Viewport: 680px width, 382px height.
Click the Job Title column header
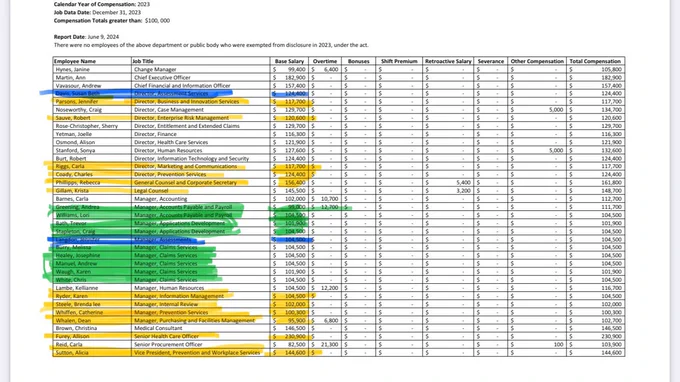[x=143, y=61]
